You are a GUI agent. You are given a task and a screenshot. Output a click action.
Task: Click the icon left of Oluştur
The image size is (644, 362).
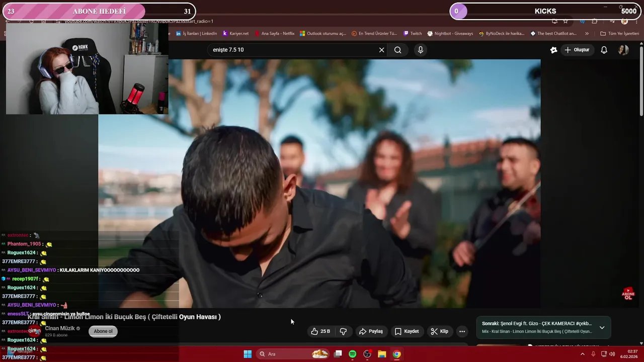tap(553, 50)
